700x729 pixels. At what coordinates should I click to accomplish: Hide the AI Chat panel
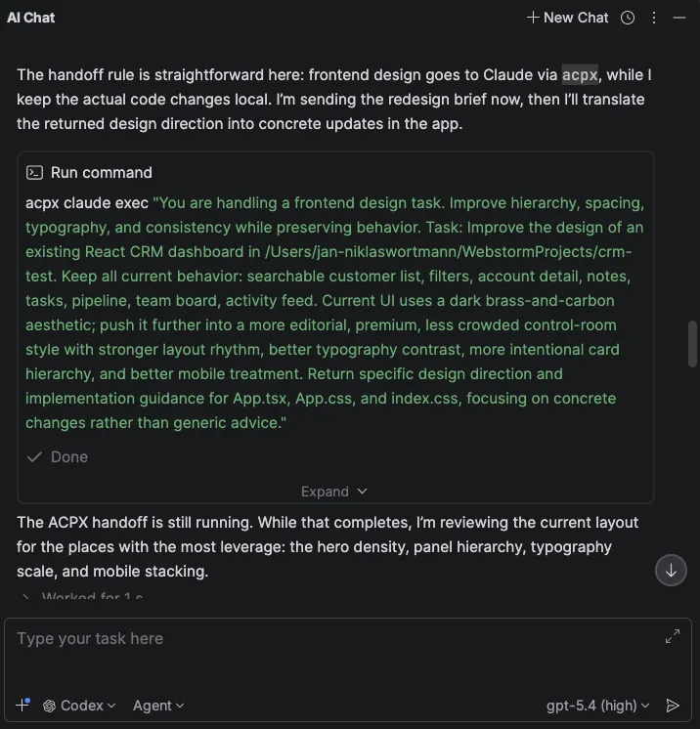[680, 18]
